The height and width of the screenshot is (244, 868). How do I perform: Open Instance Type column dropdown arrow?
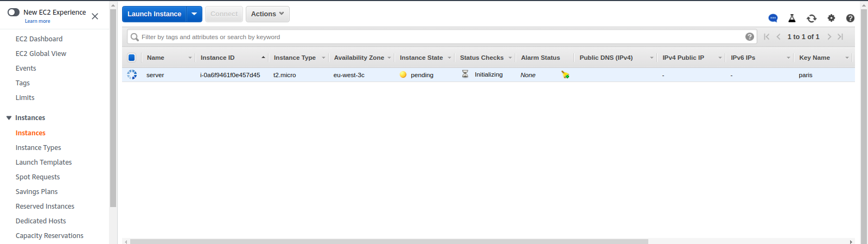point(323,58)
